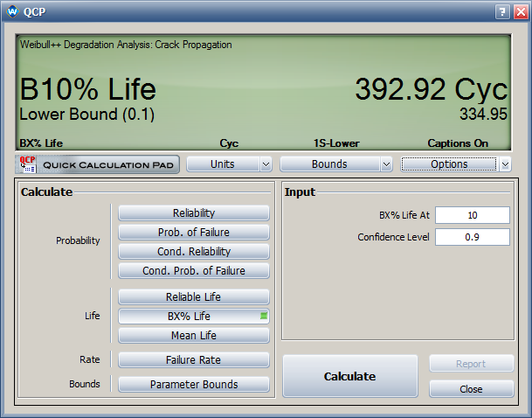The width and height of the screenshot is (532, 418).
Task: Click the Quick Calculation Pad logo button
Action: click(x=97, y=164)
